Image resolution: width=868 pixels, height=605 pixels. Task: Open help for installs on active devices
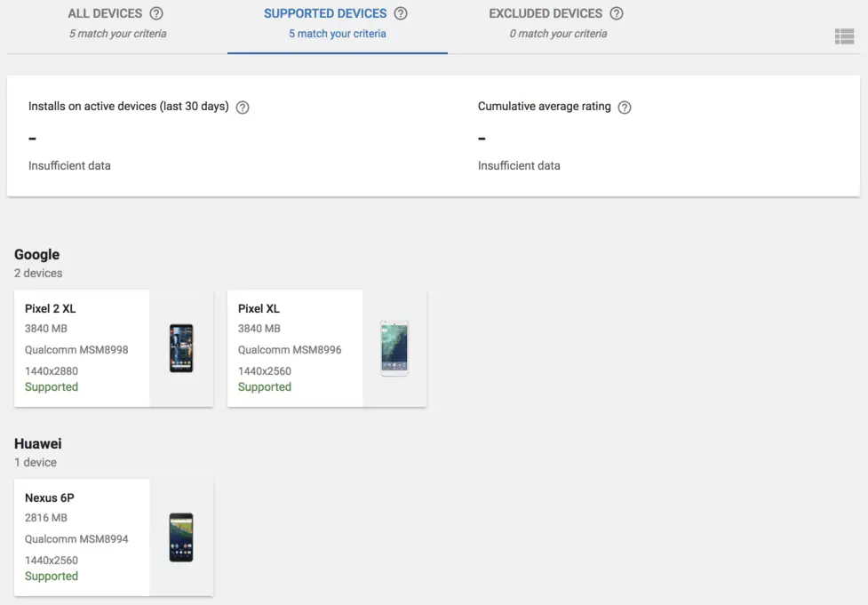(243, 107)
